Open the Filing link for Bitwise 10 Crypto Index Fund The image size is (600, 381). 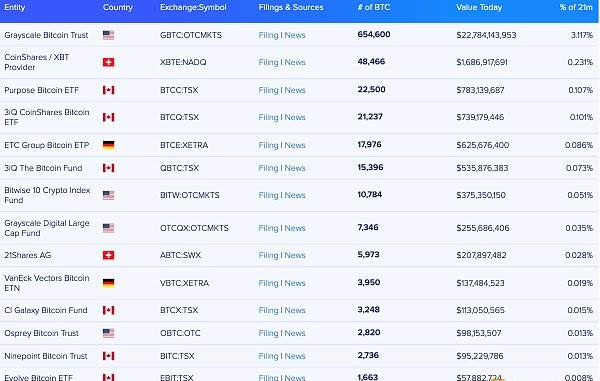[268, 195]
